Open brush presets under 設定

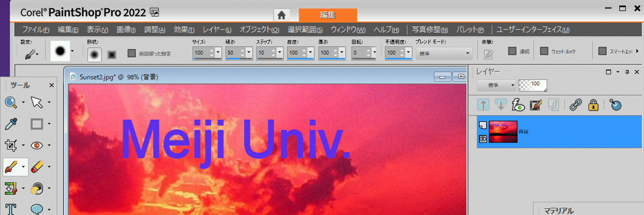tap(31, 54)
